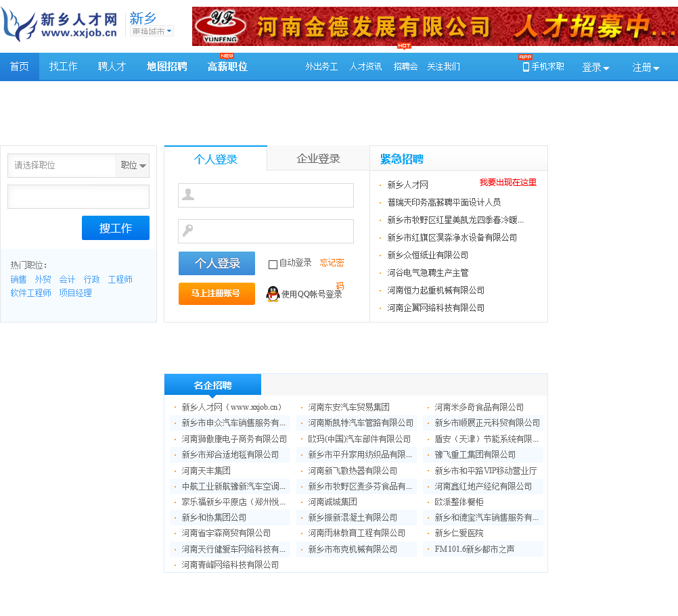Open 河南东安汽车贸易集团 company link
This screenshot has height=616, width=678.
(348, 407)
